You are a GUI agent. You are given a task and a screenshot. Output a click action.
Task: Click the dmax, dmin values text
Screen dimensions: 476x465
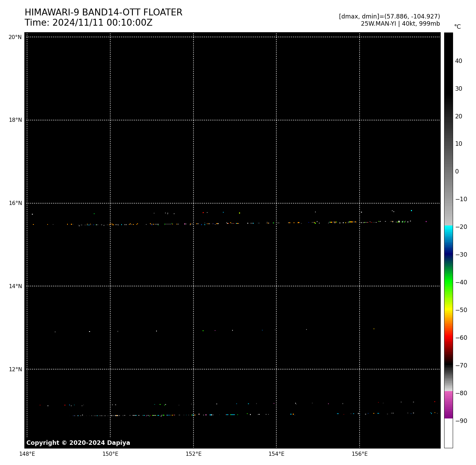(389, 16)
